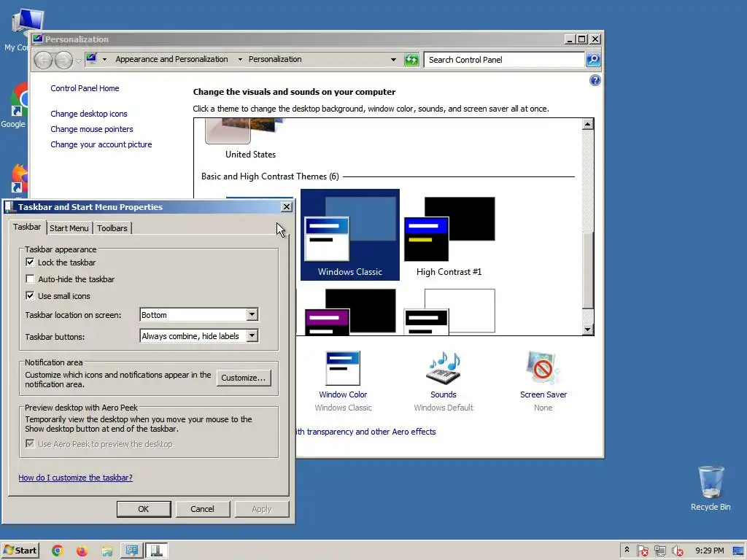The height and width of the screenshot is (560, 747).
Task: Switch to Personalization window taskbar button
Action: [131, 551]
